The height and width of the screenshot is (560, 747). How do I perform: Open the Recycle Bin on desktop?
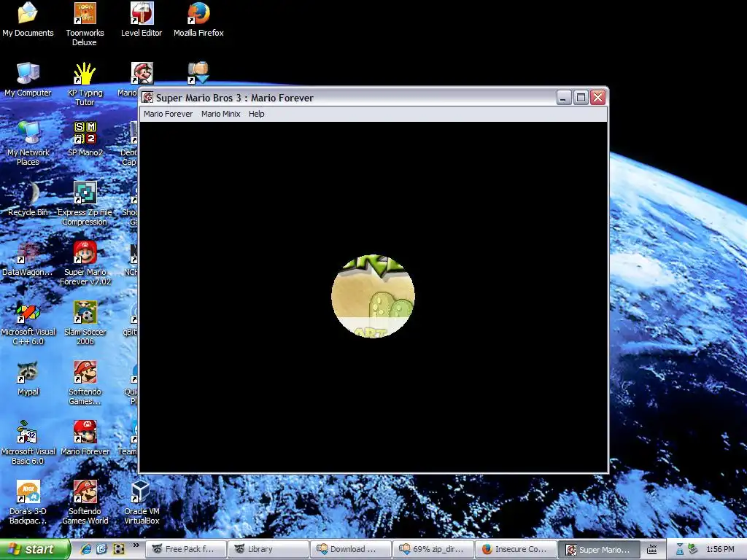[x=28, y=199]
